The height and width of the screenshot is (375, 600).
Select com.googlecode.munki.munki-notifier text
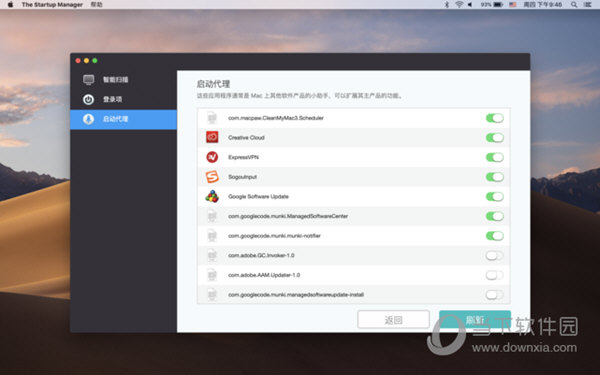coord(274,236)
